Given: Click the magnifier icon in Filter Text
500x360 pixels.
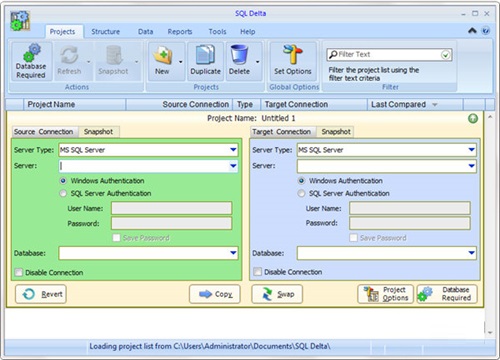Looking at the screenshot, I should pos(333,55).
